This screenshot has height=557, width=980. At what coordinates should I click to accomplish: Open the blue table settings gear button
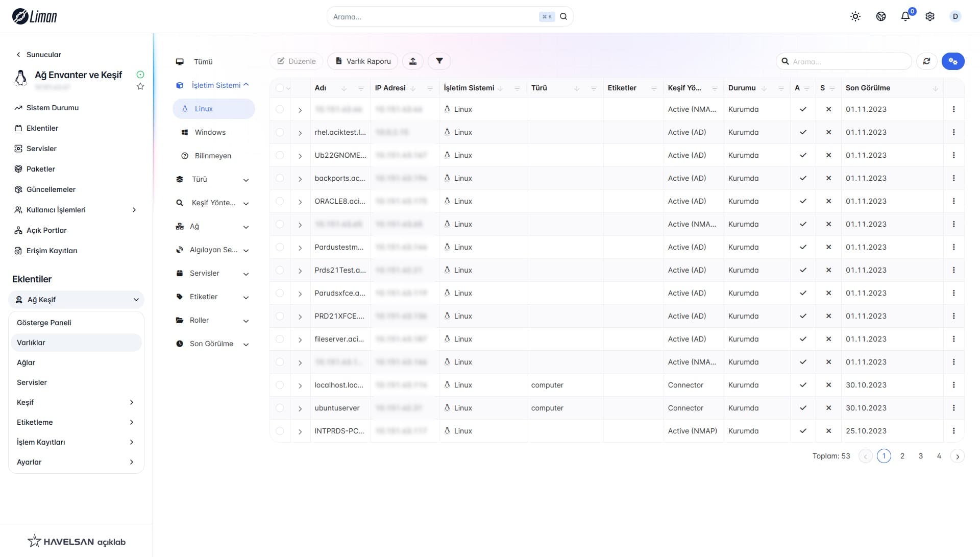tap(952, 61)
